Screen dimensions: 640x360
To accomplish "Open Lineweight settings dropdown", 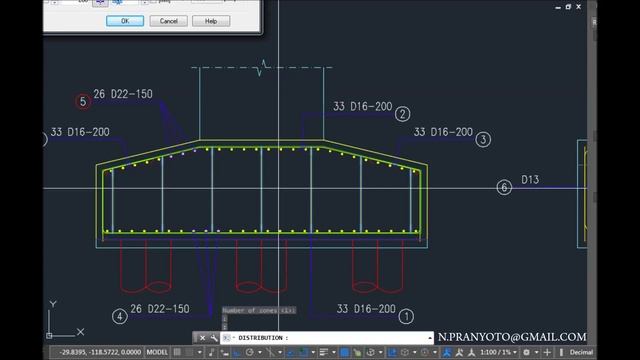I will click(334, 352).
